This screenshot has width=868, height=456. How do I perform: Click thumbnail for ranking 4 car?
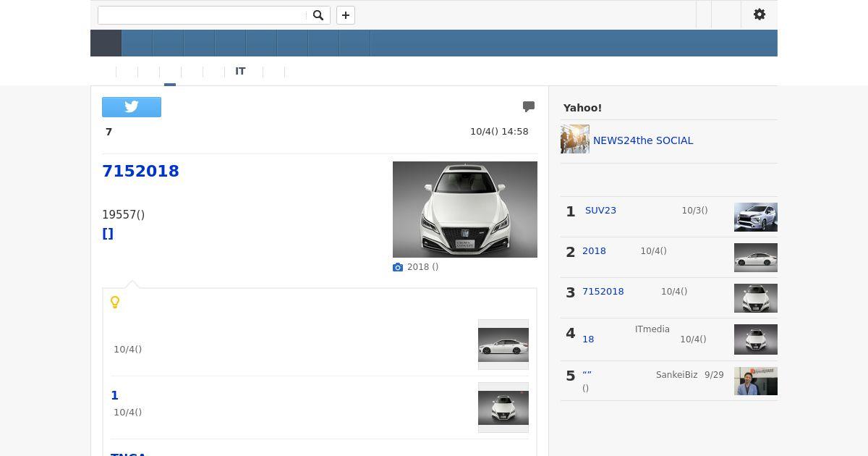pos(756,340)
